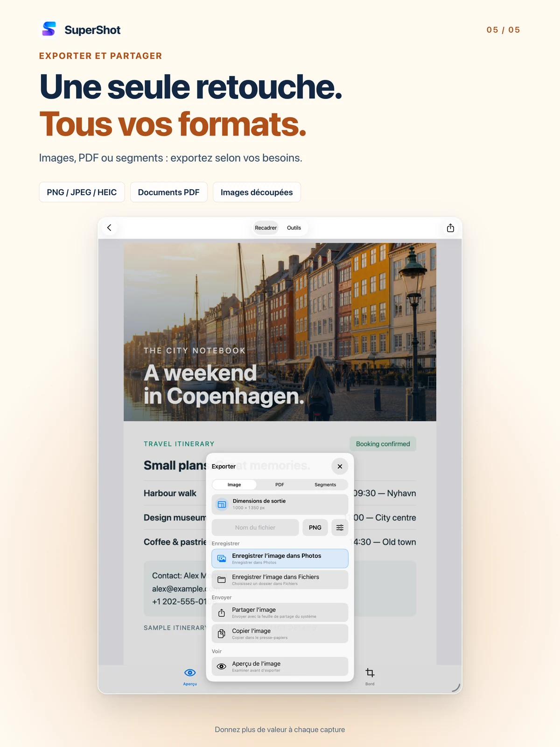Close the Exporter panel
The image size is (560, 747).
pyautogui.click(x=340, y=466)
